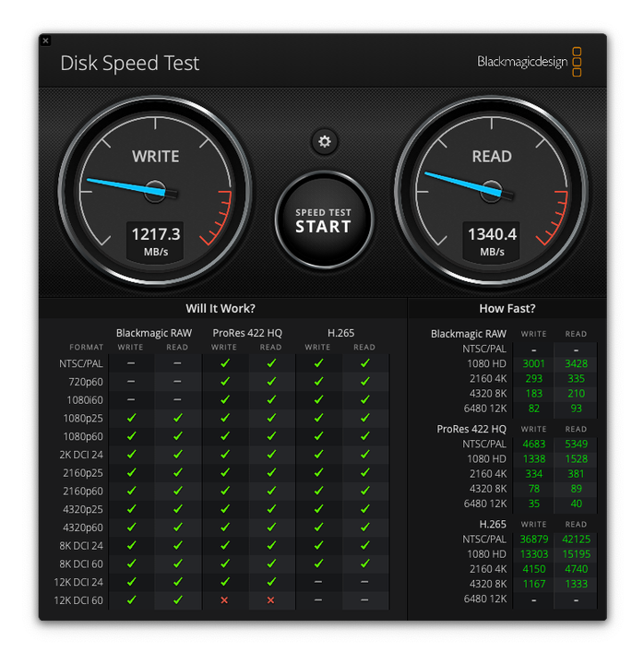Click the H.265 write checkmark for NTSC/PAL
Viewport: 644px width, 664px height.
click(317, 363)
